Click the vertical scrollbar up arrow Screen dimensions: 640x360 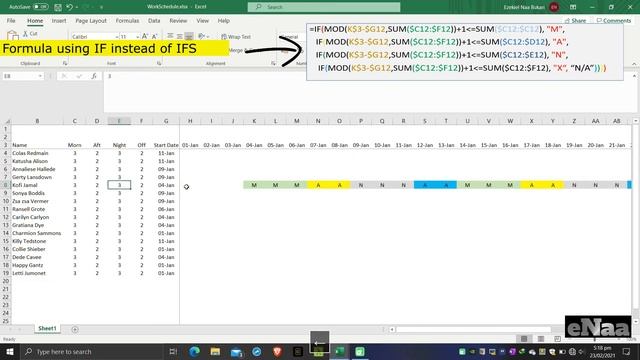(x=636, y=121)
